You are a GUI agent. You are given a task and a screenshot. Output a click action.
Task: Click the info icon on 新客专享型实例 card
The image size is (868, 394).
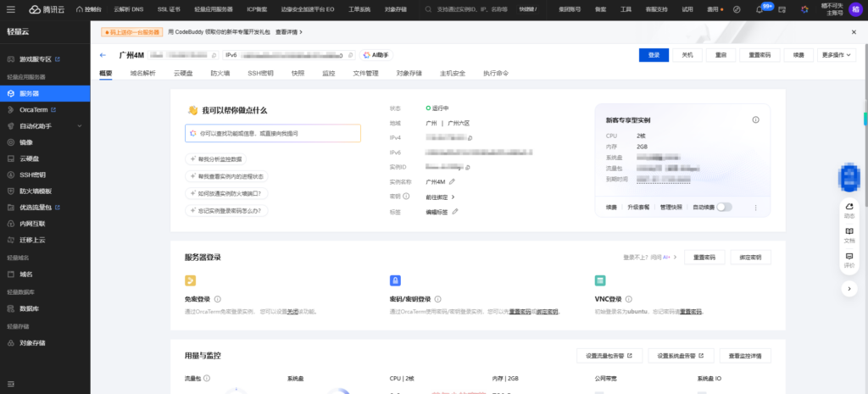755,119
